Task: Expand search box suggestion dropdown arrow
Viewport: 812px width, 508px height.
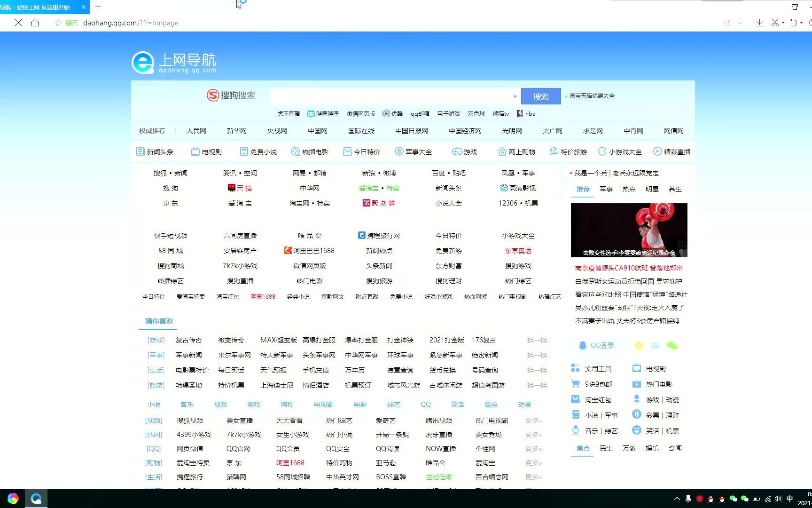Action: click(x=515, y=96)
